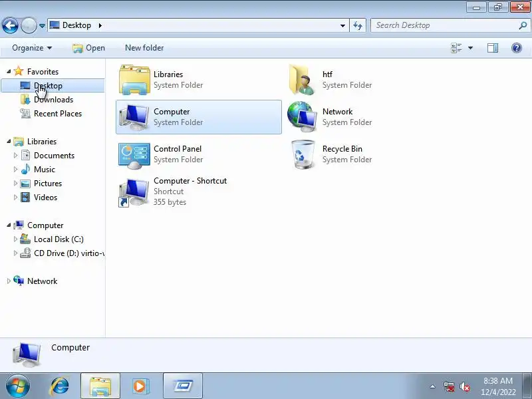
Task: Expand the Network tree node
Action: [x=9, y=281]
